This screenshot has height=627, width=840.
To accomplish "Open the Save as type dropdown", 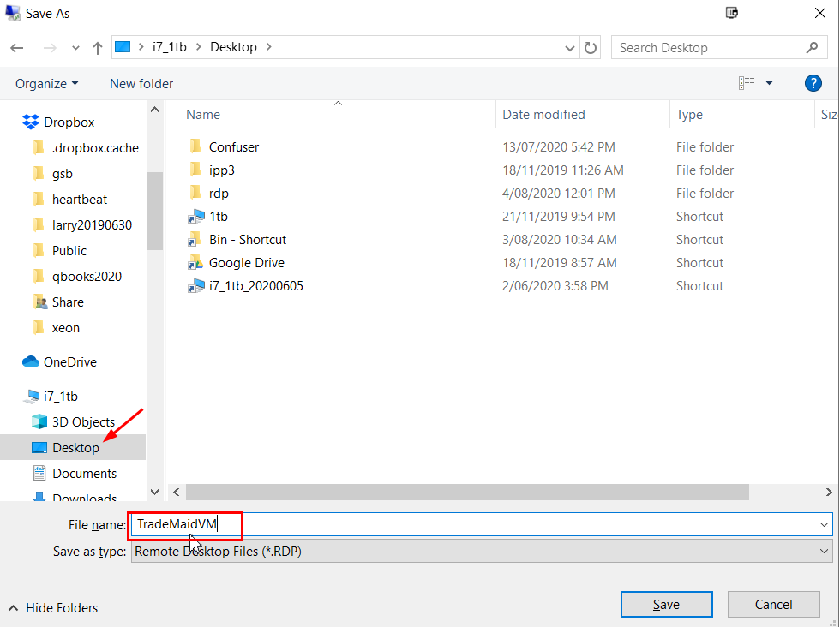I will [825, 552].
